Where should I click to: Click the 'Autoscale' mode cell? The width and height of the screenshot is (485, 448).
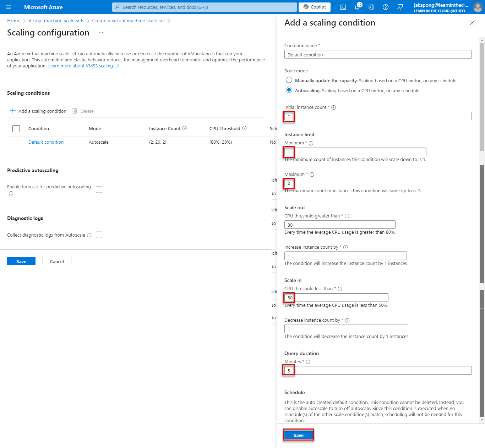(99, 142)
